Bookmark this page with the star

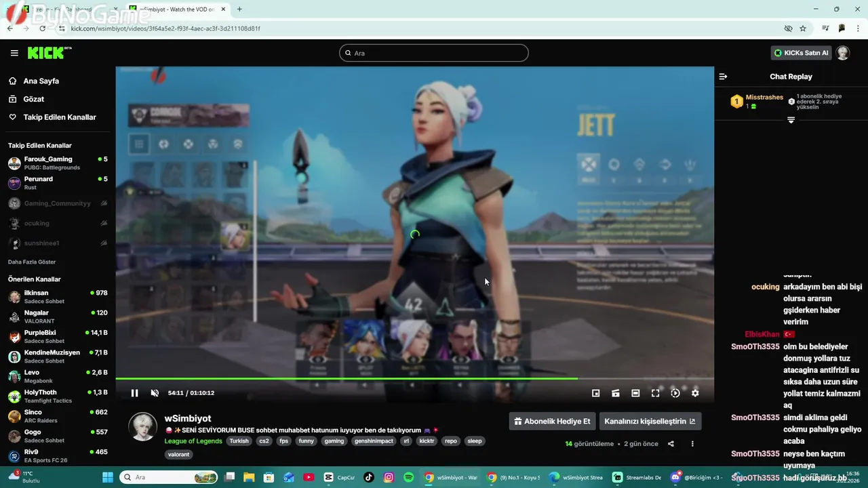click(x=803, y=28)
